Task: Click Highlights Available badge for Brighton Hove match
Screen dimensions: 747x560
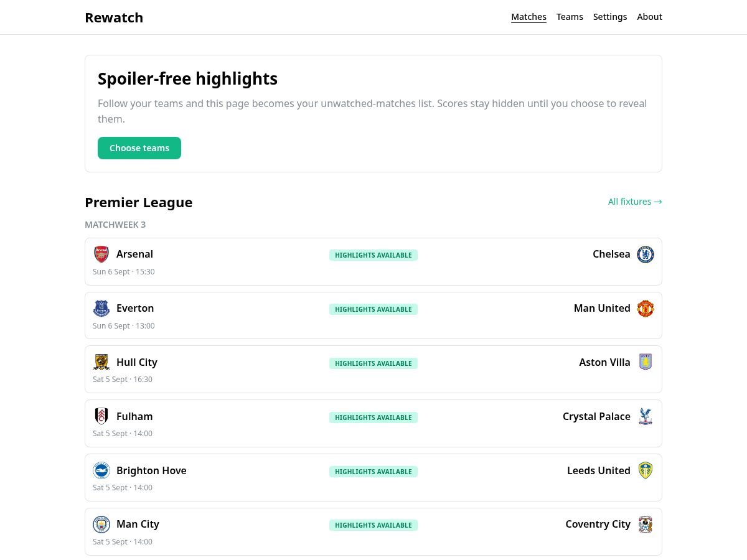Action: (x=374, y=472)
